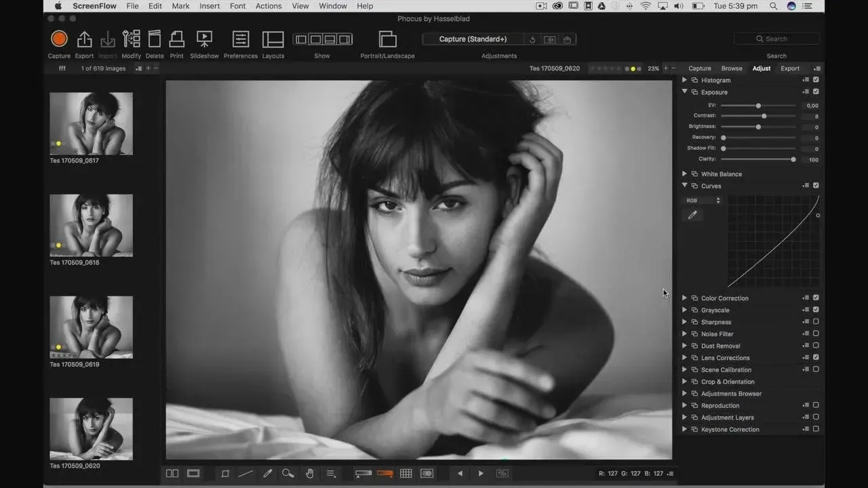The width and height of the screenshot is (868, 488).
Task: Click the Modify toolbar icon
Action: [131, 39]
